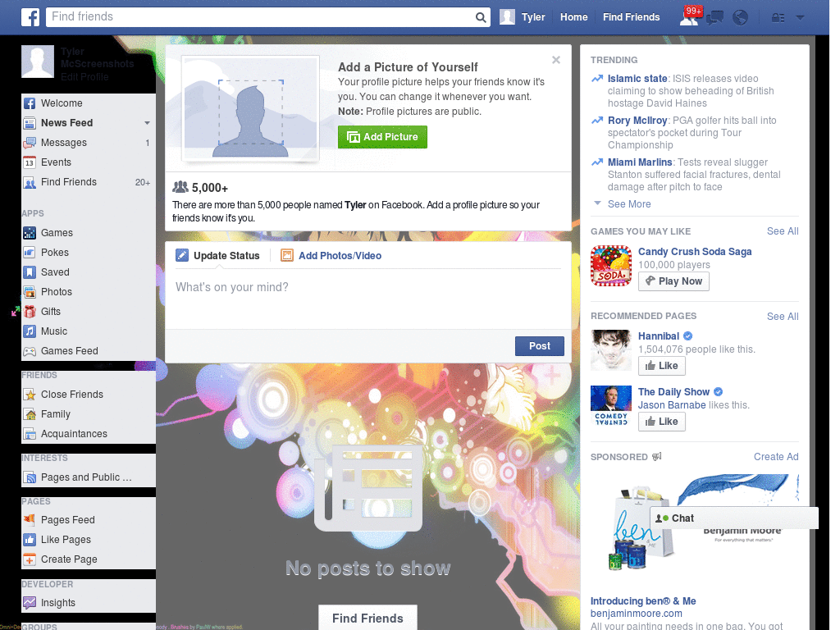Open Pages and Public feed icon
This screenshot has width=840, height=630.
click(x=30, y=477)
